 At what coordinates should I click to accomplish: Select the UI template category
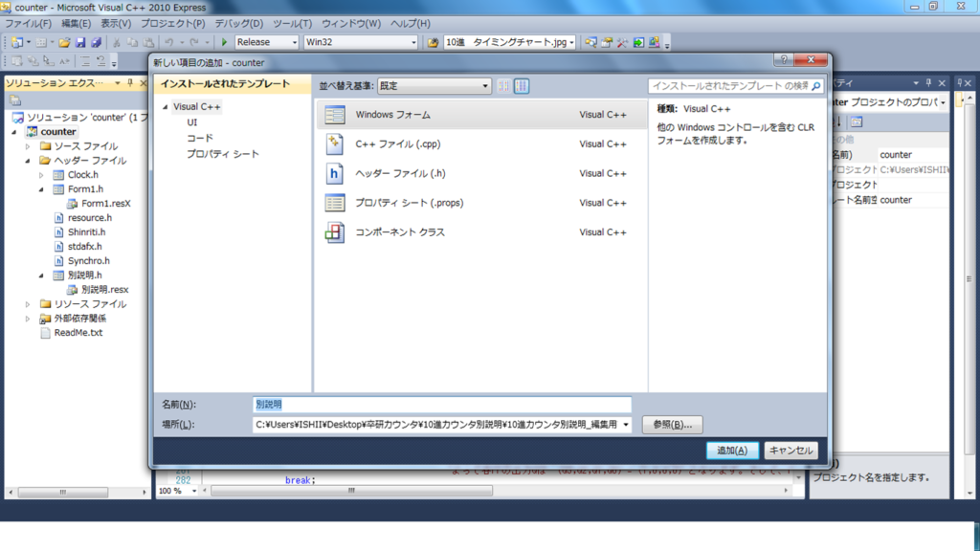(191, 122)
